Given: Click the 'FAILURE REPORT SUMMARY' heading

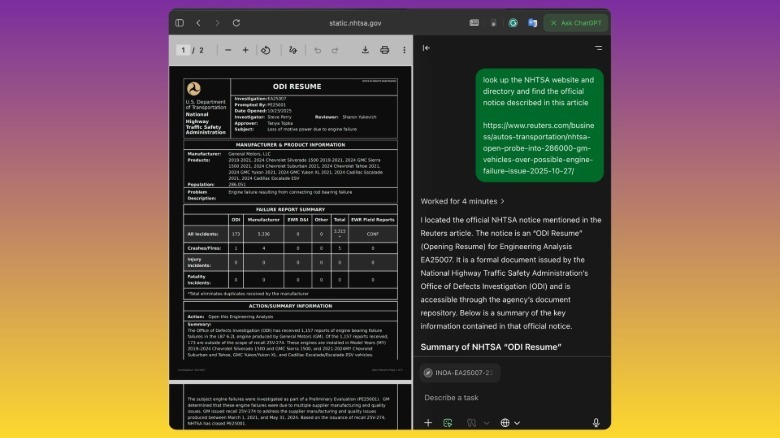Looking at the screenshot, I should (x=291, y=210).
